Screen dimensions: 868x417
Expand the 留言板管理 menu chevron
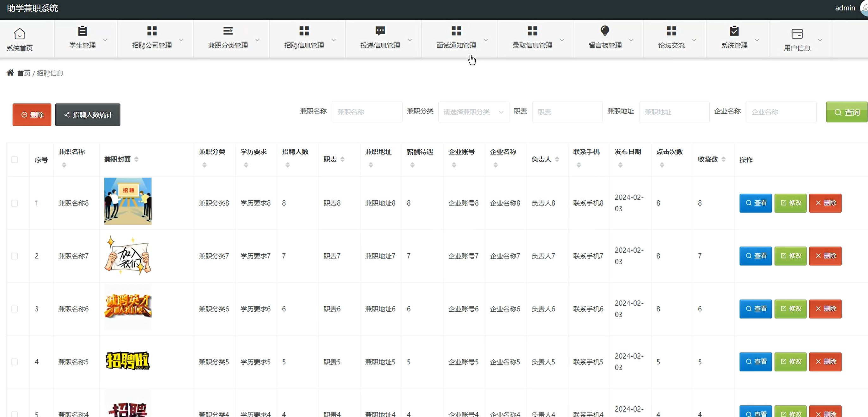(x=632, y=40)
